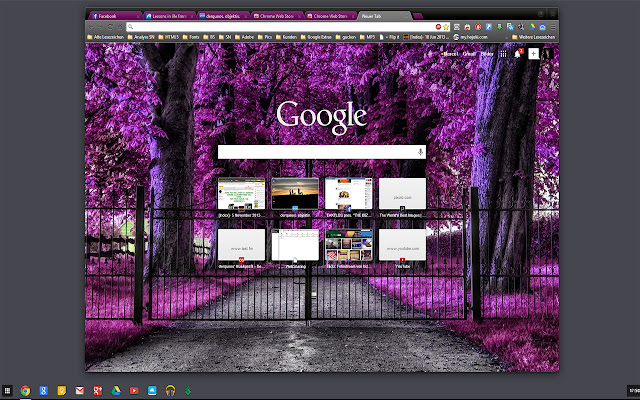Click the forward navigation arrow
Viewport: 640px width, 400px height.
click(100, 27)
